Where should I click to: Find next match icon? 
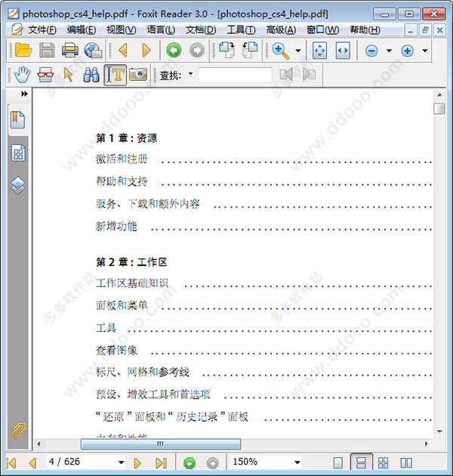[x=310, y=74]
